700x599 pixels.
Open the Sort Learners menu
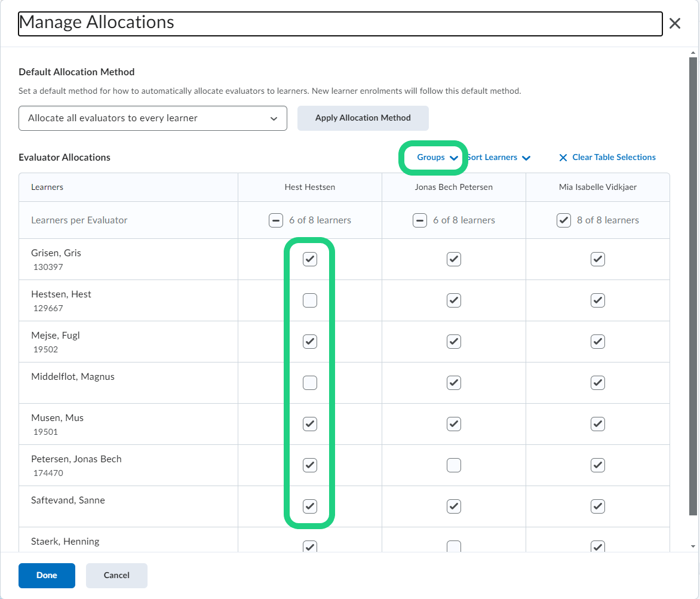point(492,158)
